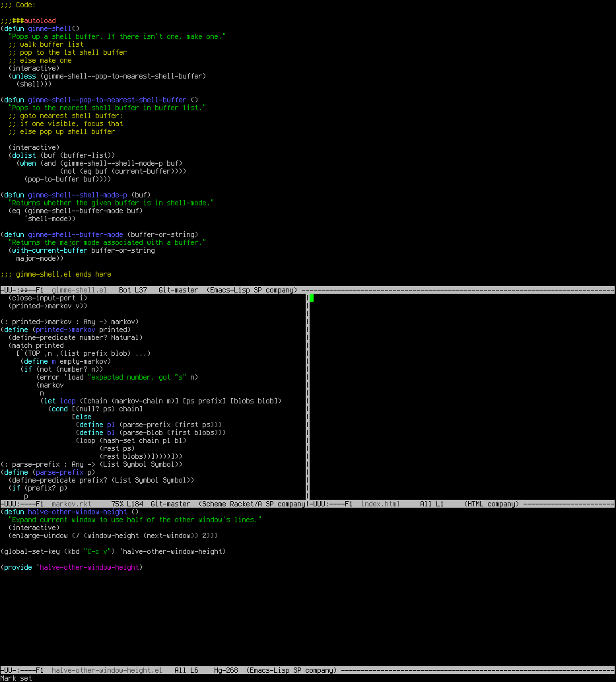The image size is (616, 682).
Task: Click 'All L1' position in index.html mode line
Action: coord(432,504)
